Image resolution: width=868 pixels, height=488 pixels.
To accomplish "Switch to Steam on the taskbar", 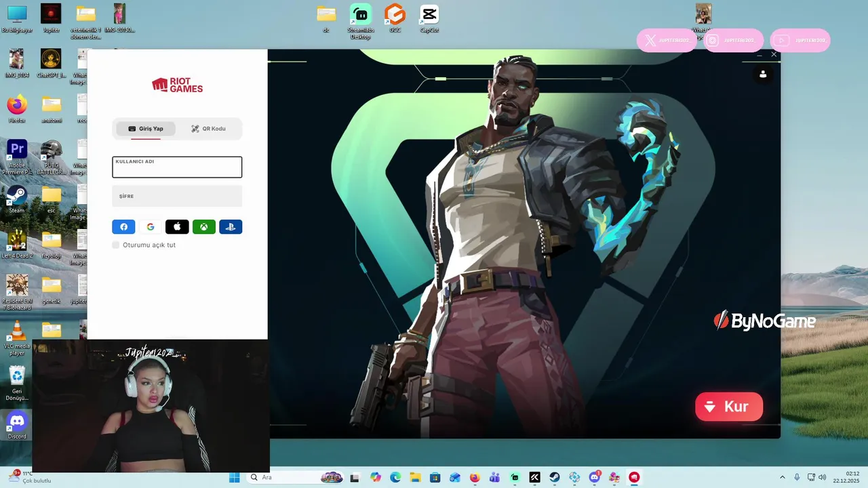I will coord(555,477).
